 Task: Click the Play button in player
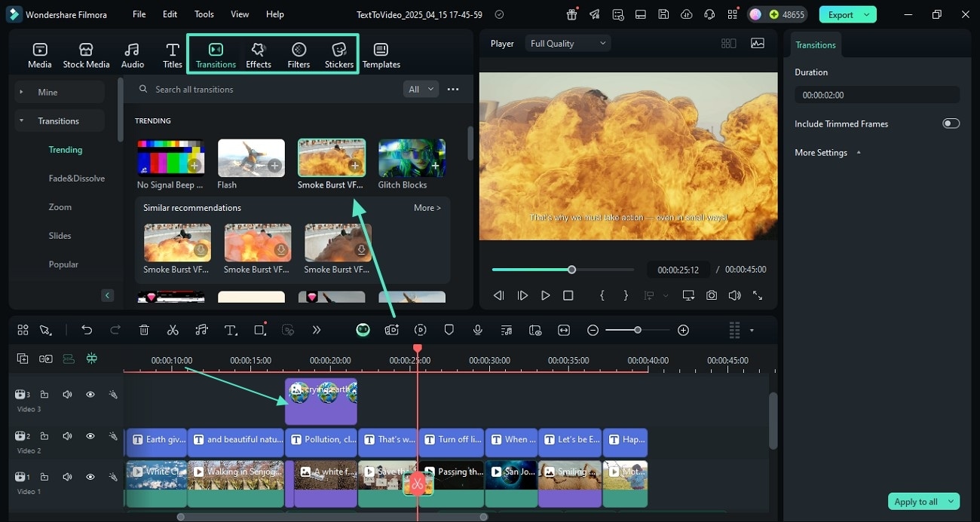click(546, 295)
